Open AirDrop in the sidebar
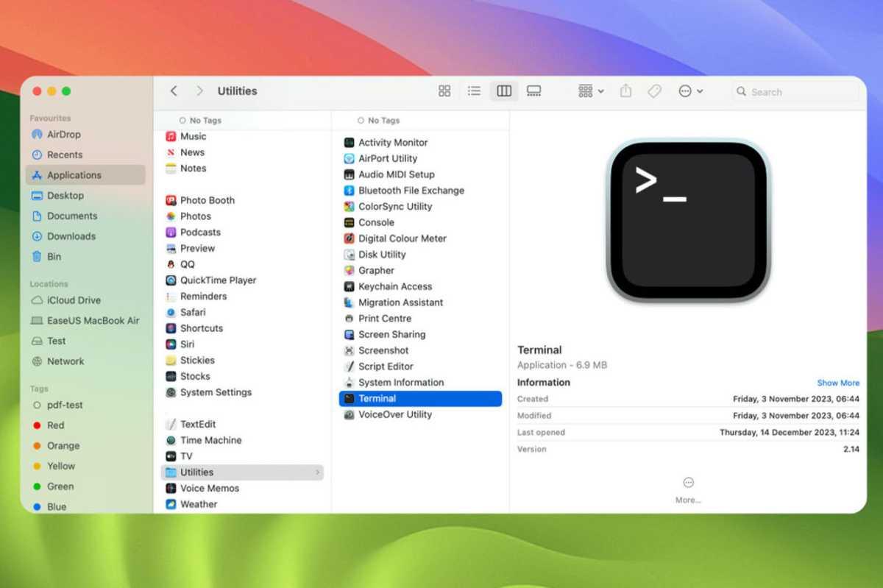Viewport: 883px width, 588px height. tap(64, 135)
